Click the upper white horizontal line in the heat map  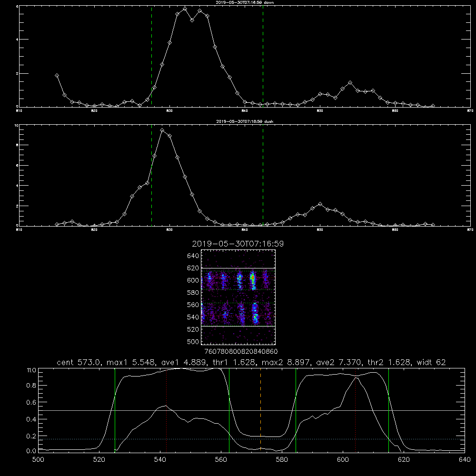click(238, 268)
